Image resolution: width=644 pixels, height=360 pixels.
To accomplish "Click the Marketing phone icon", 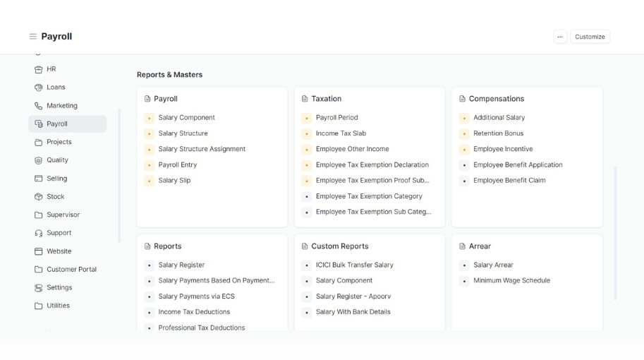I will tap(39, 106).
